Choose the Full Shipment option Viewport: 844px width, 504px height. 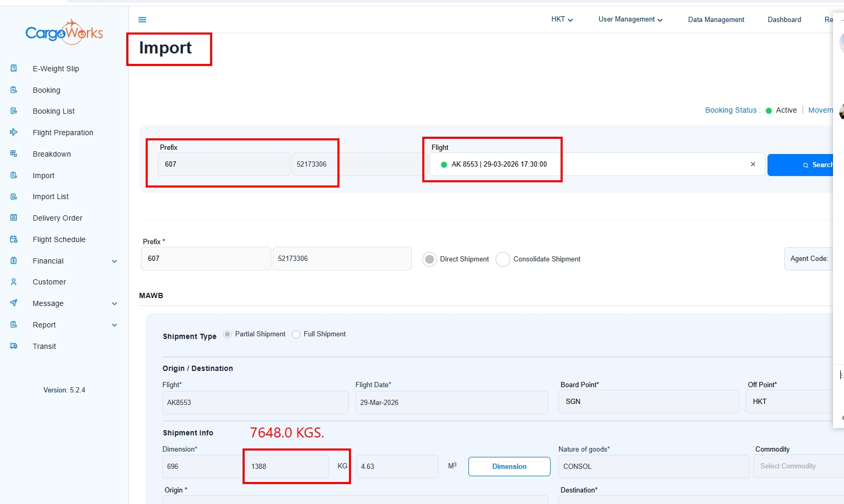tap(296, 334)
